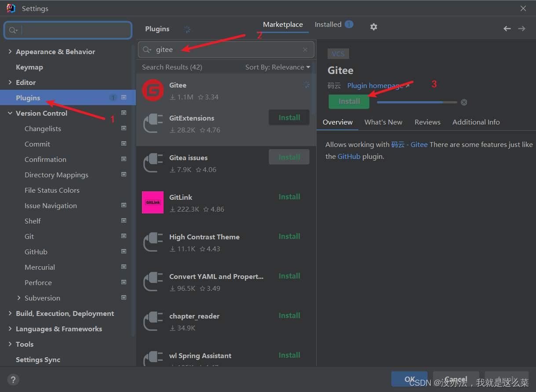Click the Gitee plugin logo

coord(153,90)
